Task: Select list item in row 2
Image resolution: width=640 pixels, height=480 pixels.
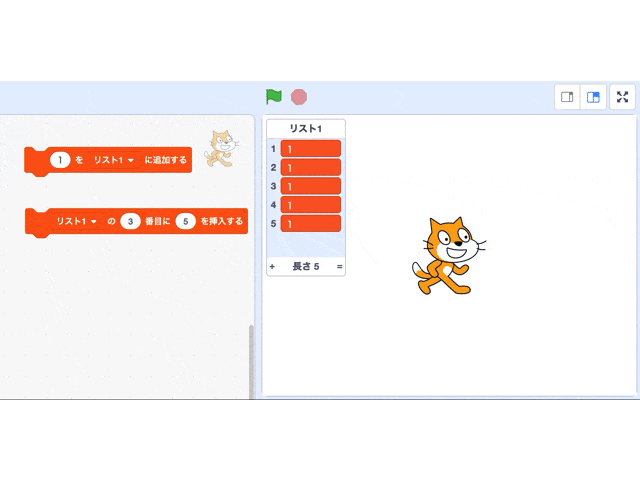Action: [x=311, y=168]
